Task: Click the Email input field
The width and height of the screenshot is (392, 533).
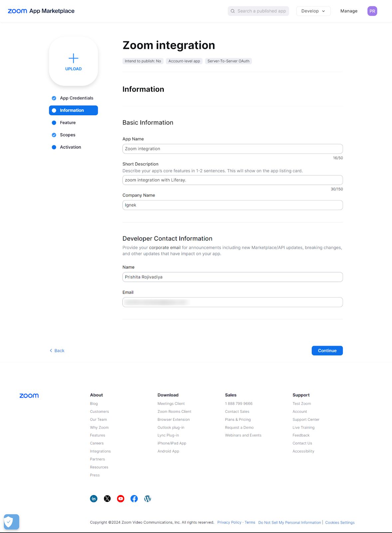Action: (x=233, y=302)
